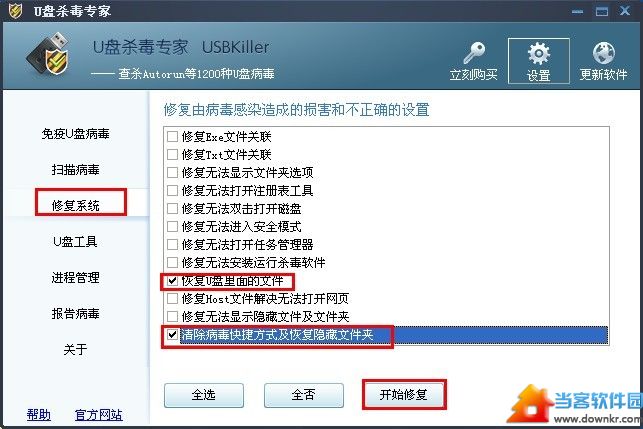
Task: Open 设置 gear icon
Action: tap(538, 53)
